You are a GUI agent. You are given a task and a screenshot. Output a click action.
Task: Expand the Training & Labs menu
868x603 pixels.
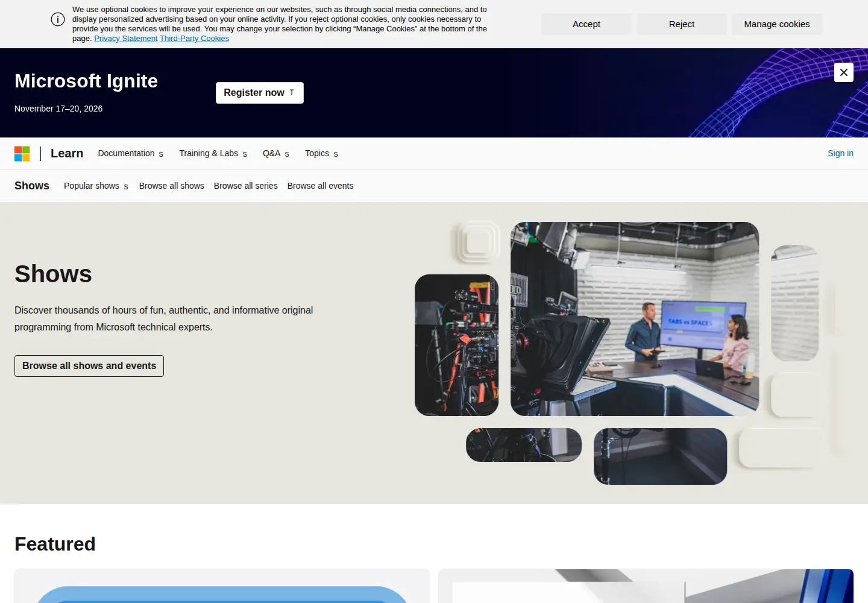213,153
